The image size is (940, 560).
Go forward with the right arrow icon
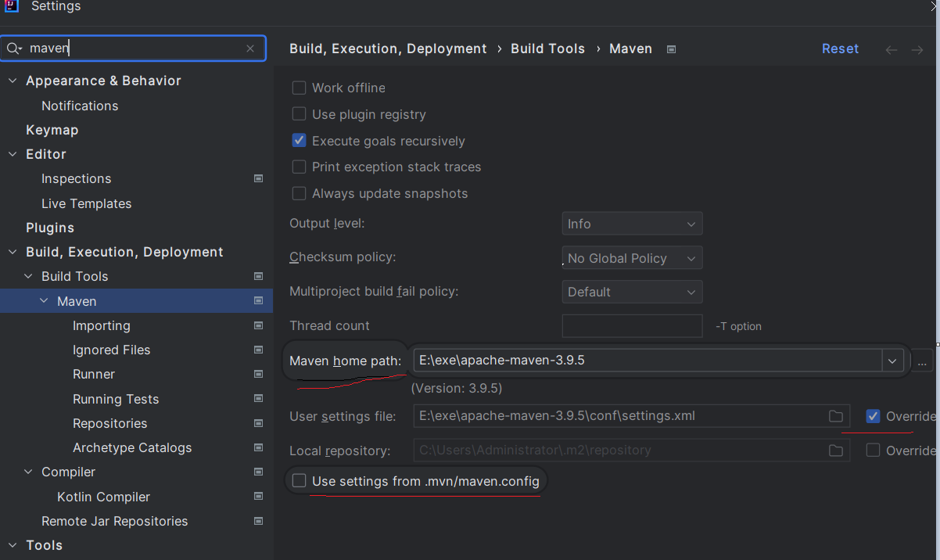(917, 49)
